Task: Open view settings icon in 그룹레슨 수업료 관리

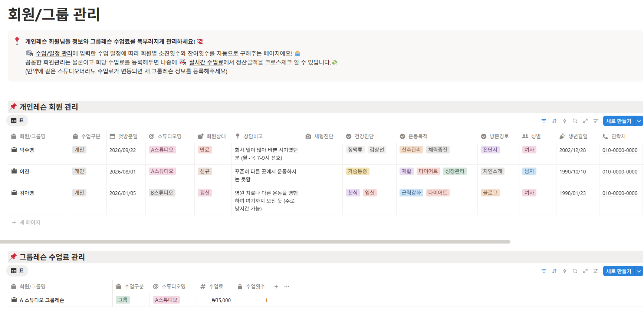Action: 596,271
